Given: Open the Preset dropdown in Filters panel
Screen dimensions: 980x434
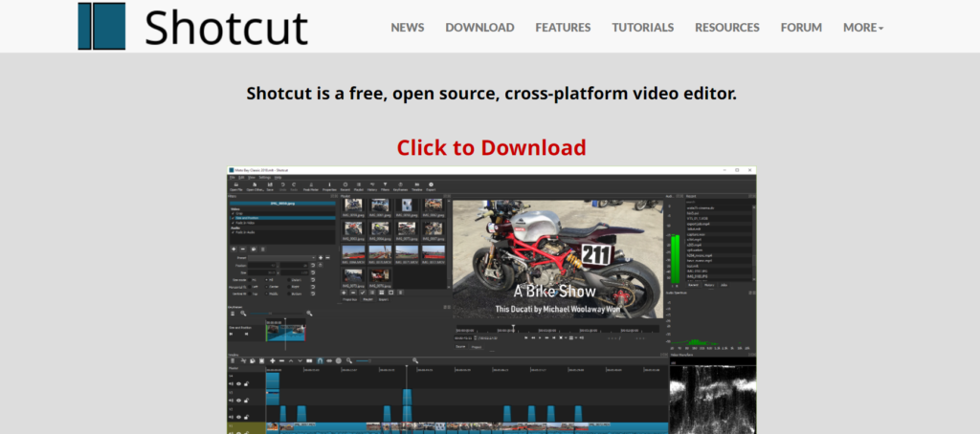Looking at the screenshot, I should click(282, 258).
